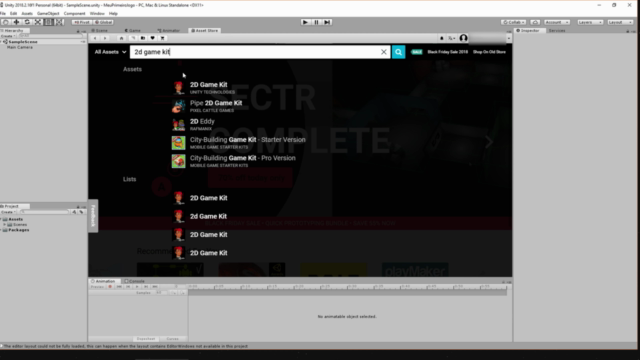Click the user profile avatar icon
The height and width of the screenshot is (360, 640).
(x=463, y=38)
